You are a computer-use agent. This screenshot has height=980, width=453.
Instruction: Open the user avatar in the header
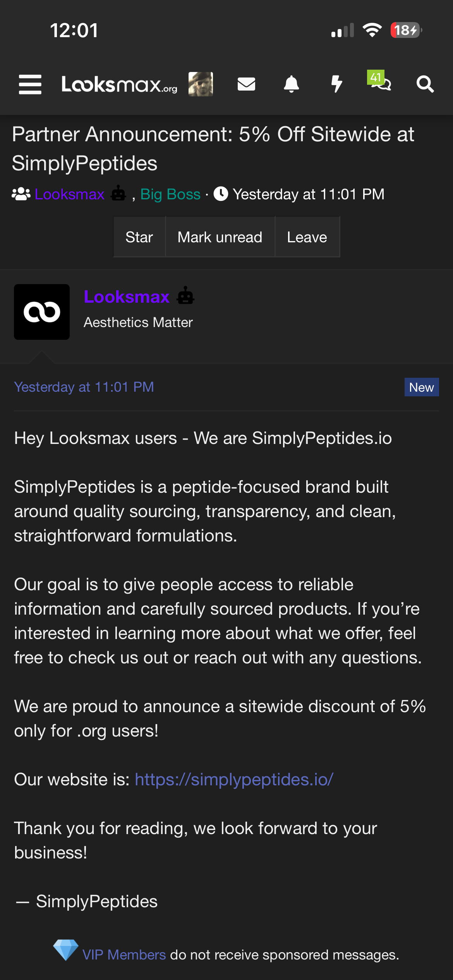201,84
